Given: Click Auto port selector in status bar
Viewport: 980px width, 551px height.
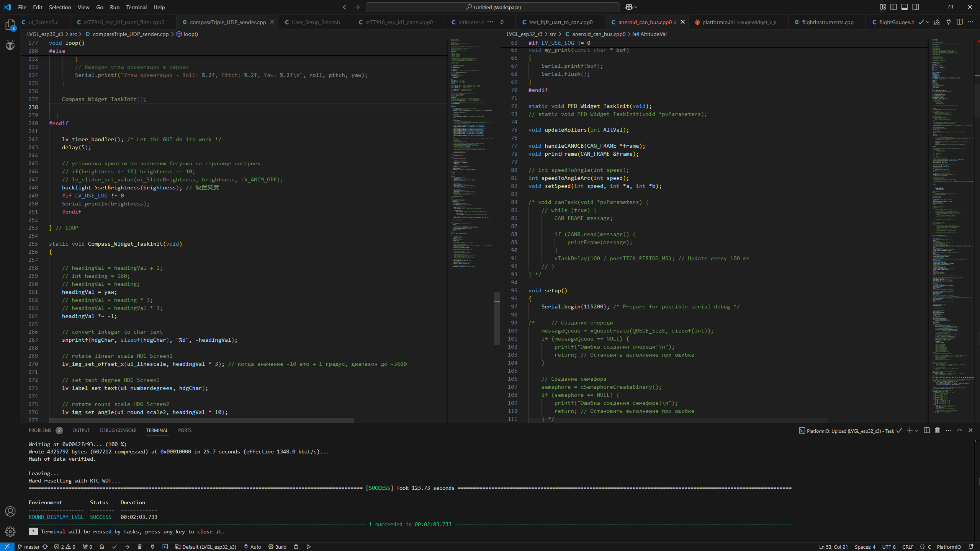Looking at the screenshot, I should (x=253, y=547).
